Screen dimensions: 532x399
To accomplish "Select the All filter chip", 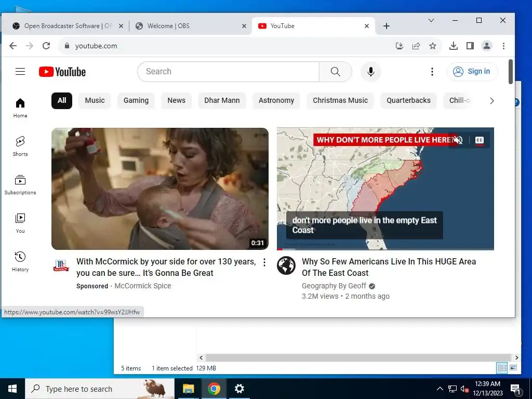I will coord(62,100).
